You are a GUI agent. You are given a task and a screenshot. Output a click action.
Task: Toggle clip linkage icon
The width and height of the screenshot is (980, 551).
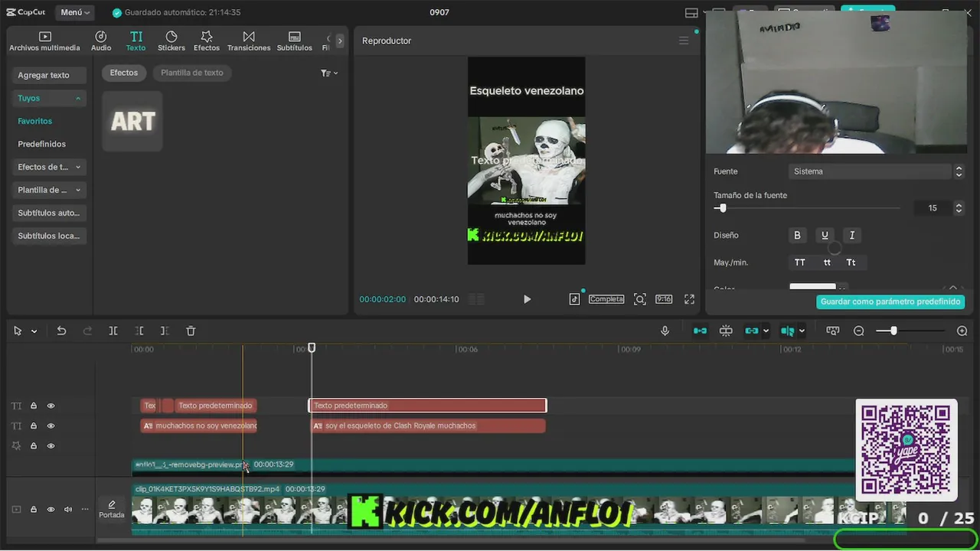(752, 331)
